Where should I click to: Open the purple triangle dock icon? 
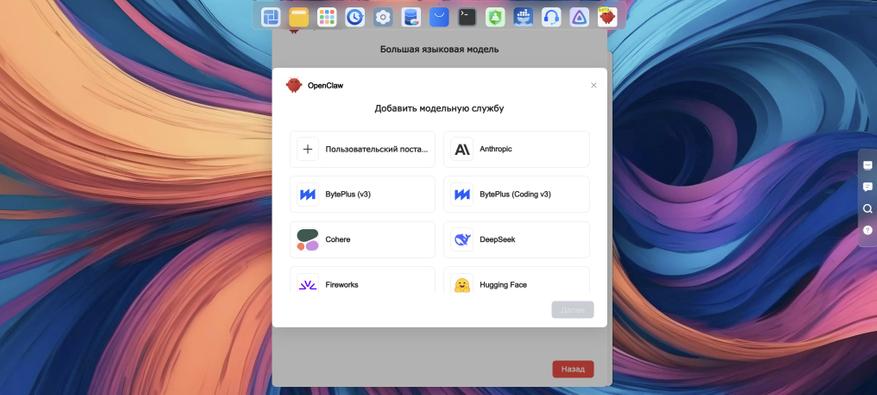[579, 17]
